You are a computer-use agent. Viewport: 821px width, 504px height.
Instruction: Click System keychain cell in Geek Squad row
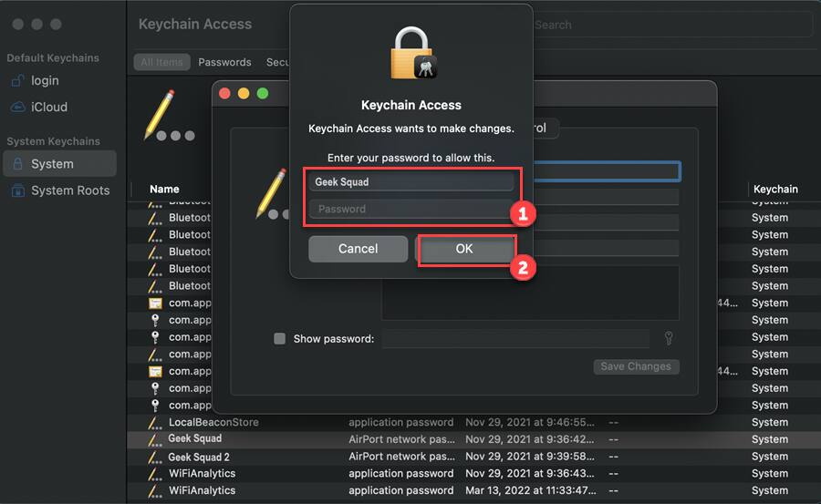(x=770, y=439)
